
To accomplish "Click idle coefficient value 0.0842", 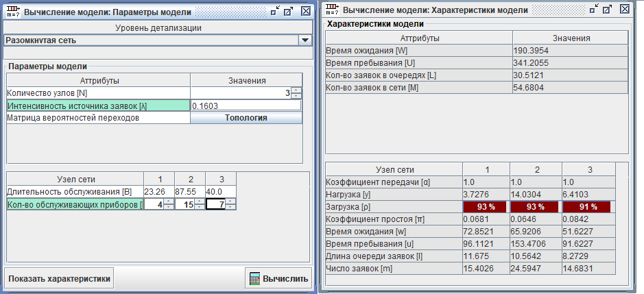I will pos(588,219).
